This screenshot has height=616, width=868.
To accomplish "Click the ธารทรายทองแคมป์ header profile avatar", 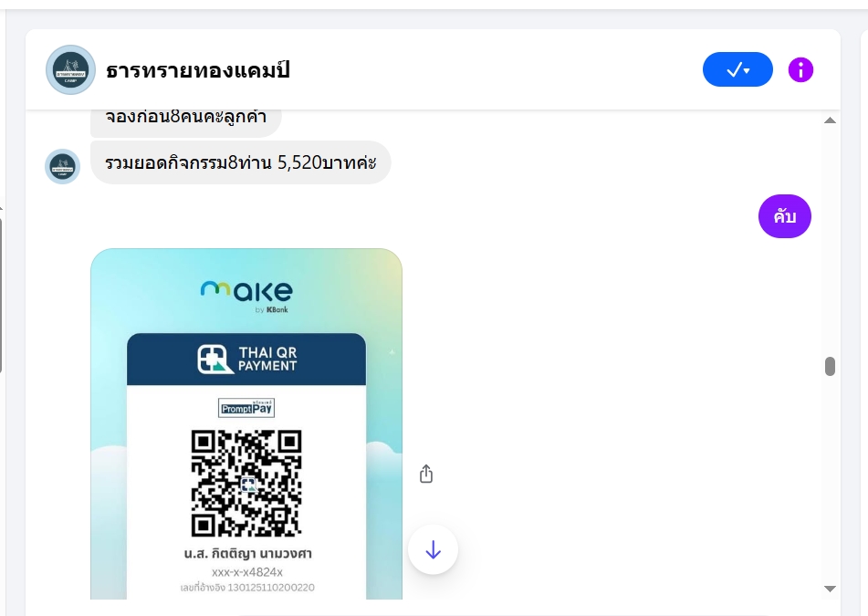I will click(x=70, y=69).
